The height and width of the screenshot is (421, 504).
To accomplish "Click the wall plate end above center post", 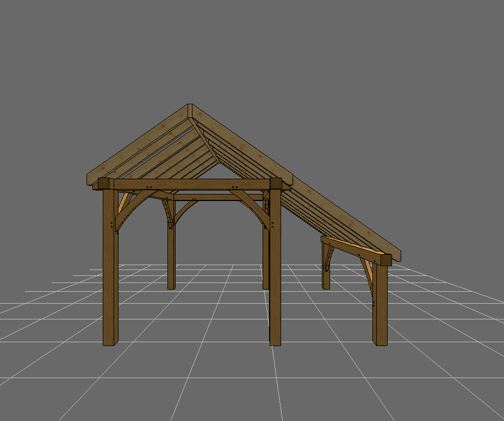I will tap(276, 184).
